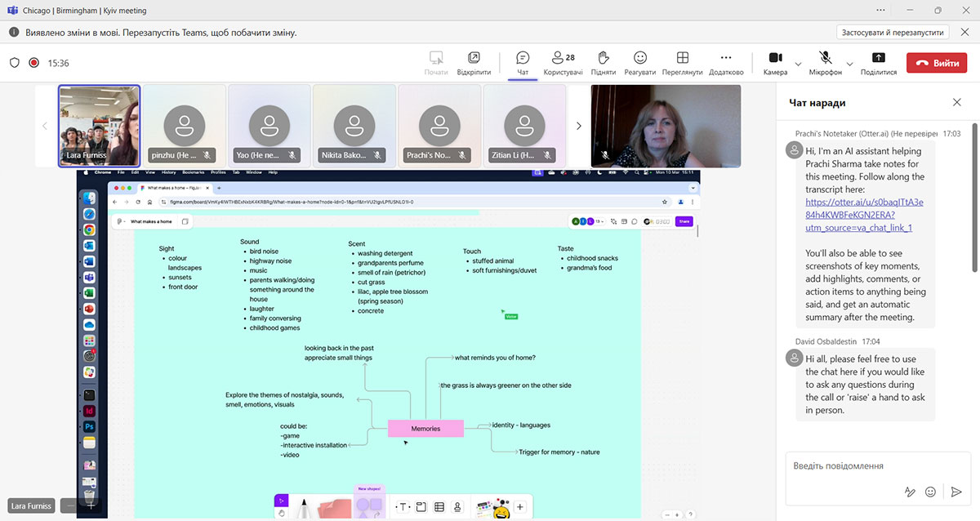Viewport: 980px width, 521px height.
Task: Select Yao participant tile
Action: pos(269,126)
